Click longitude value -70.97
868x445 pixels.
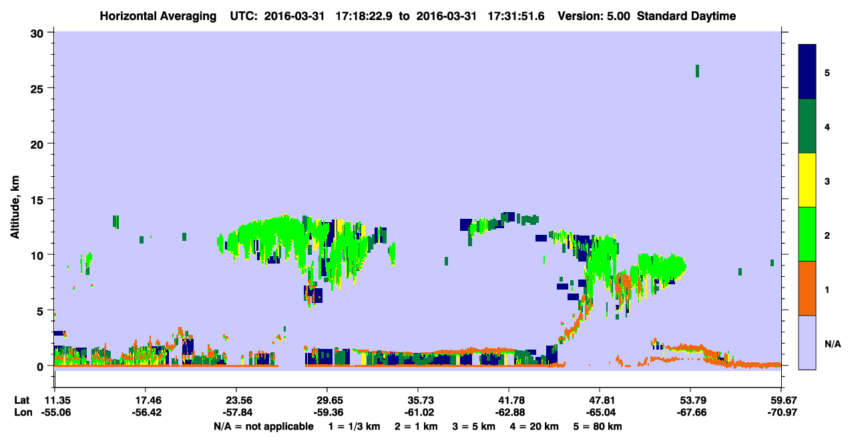pos(781,412)
